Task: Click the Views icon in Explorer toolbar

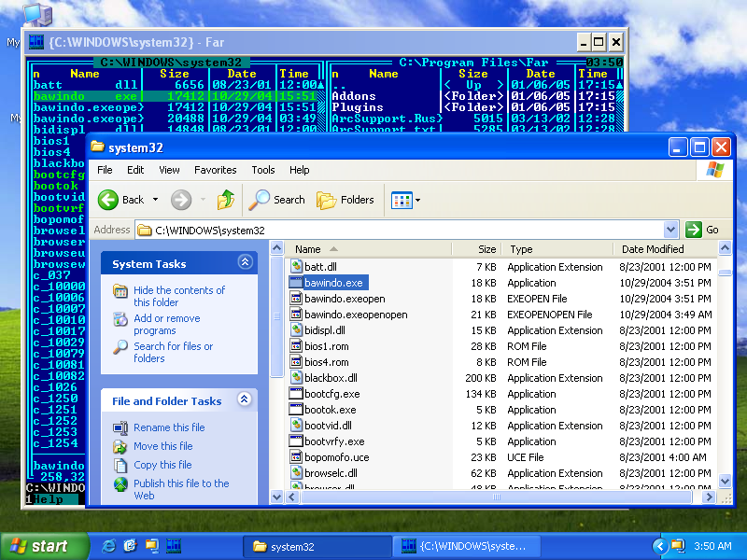Action: click(x=402, y=200)
